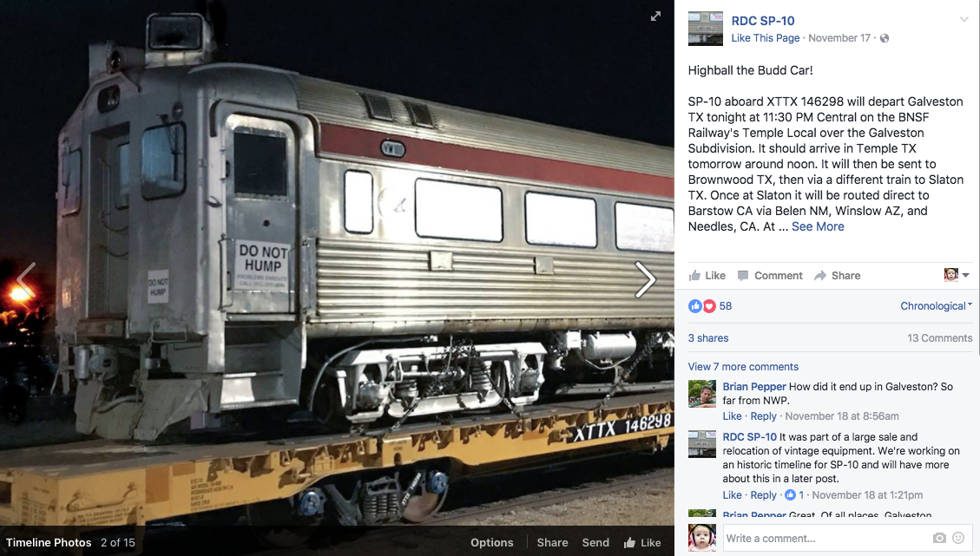Click the Write a comment field
Screen dimensions: 980x556
(825, 538)
